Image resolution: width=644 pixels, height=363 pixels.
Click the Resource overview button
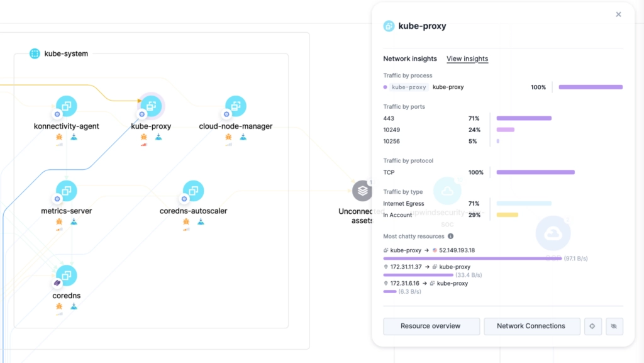click(431, 326)
